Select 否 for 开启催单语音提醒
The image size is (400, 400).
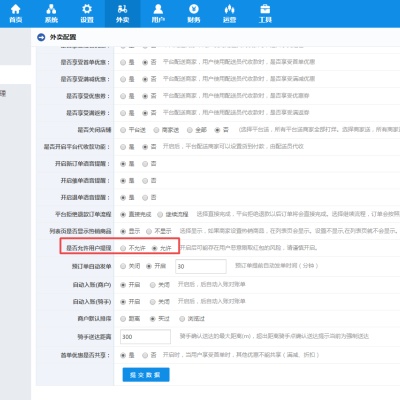(145, 181)
